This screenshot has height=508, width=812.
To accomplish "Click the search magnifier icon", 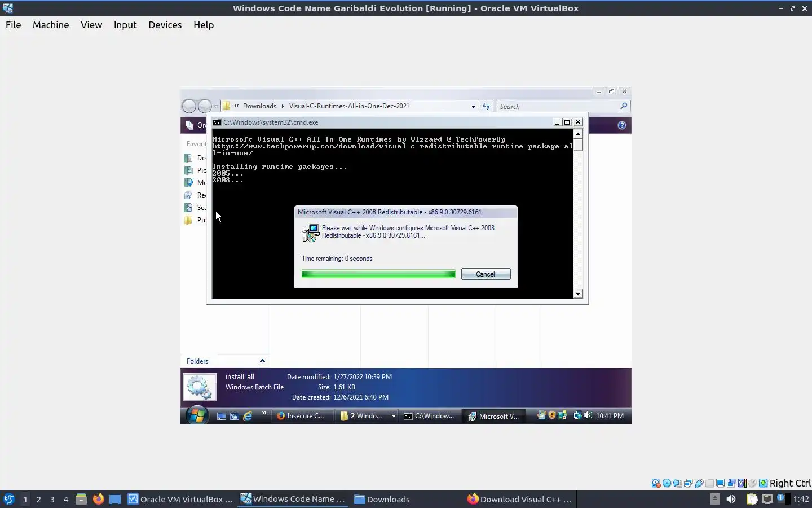I will click(624, 106).
